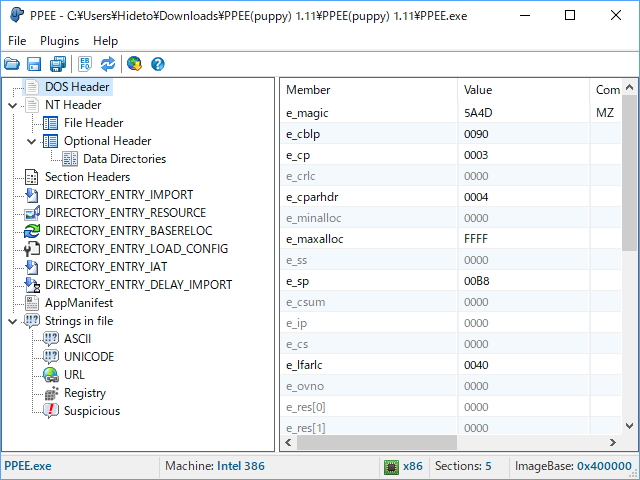Click the Member column header
The image size is (640, 480).
pyautogui.click(x=369, y=90)
